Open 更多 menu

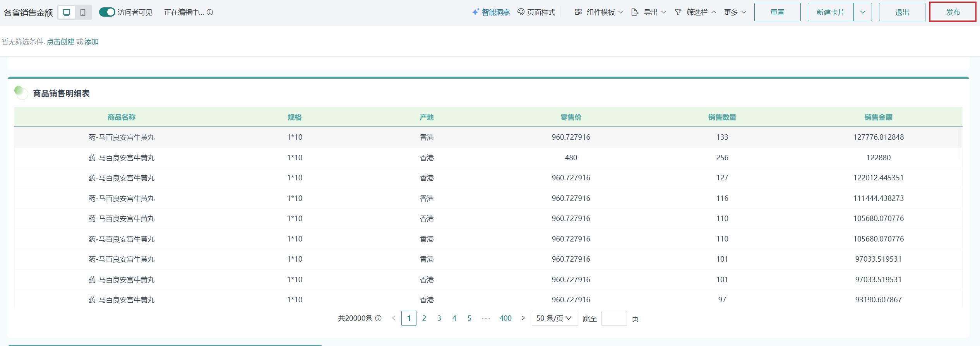pos(735,12)
